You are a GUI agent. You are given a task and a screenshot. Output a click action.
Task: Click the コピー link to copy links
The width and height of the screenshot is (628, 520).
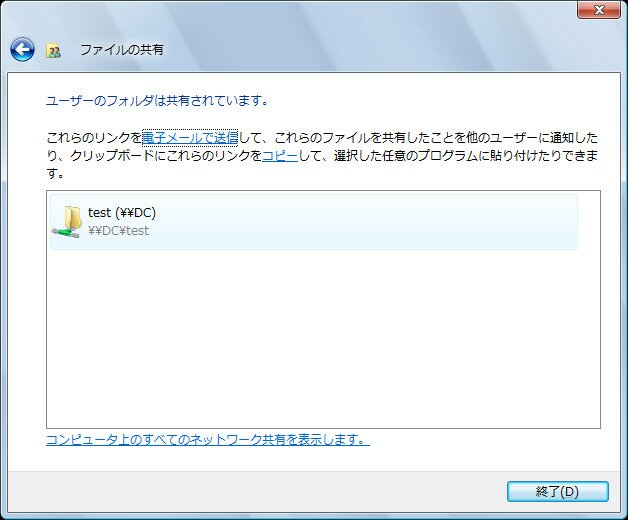coord(280,155)
